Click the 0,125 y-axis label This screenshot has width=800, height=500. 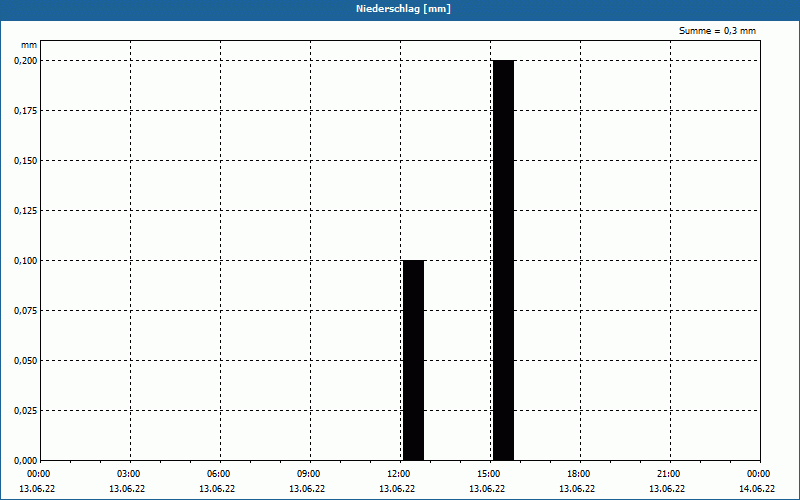pos(25,211)
